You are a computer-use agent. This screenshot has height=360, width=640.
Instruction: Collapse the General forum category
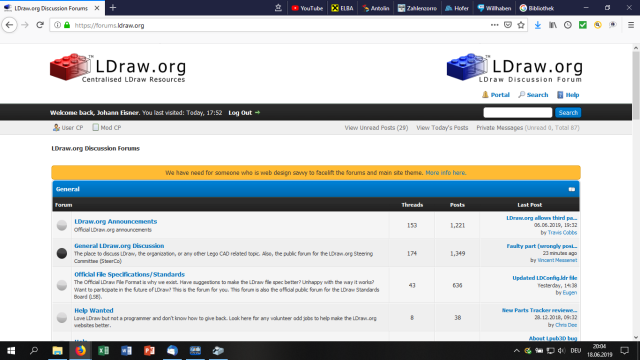[571, 189]
